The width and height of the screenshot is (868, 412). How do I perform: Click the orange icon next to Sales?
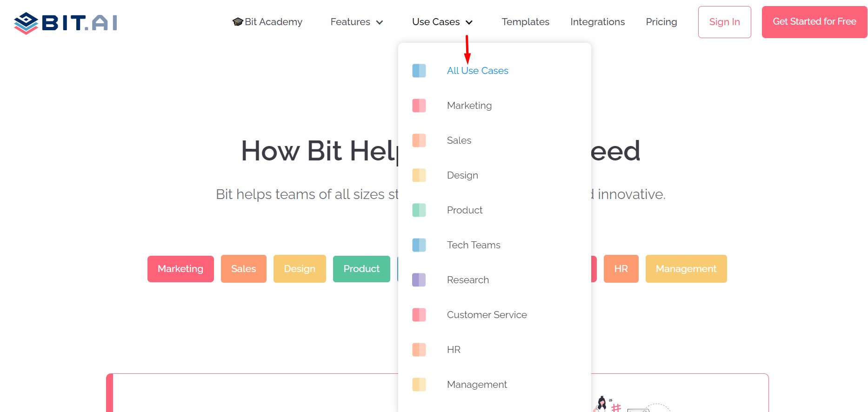point(419,140)
